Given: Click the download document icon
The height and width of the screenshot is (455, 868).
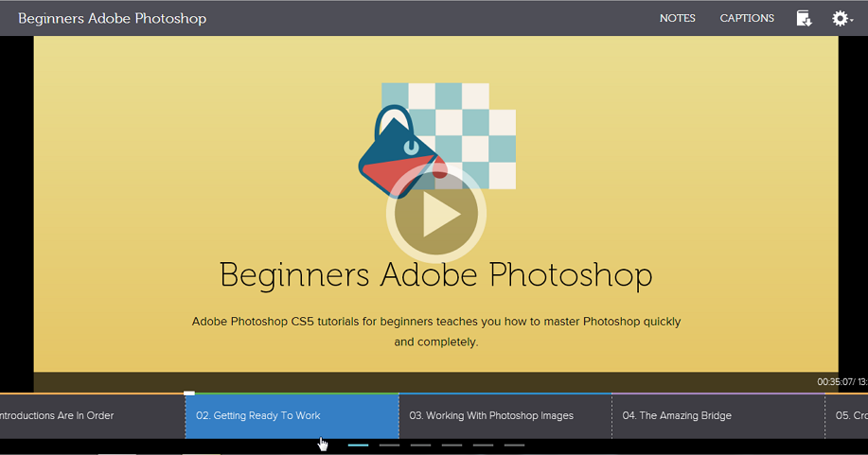Looking at the screenshot, I should tap(804, 18).
